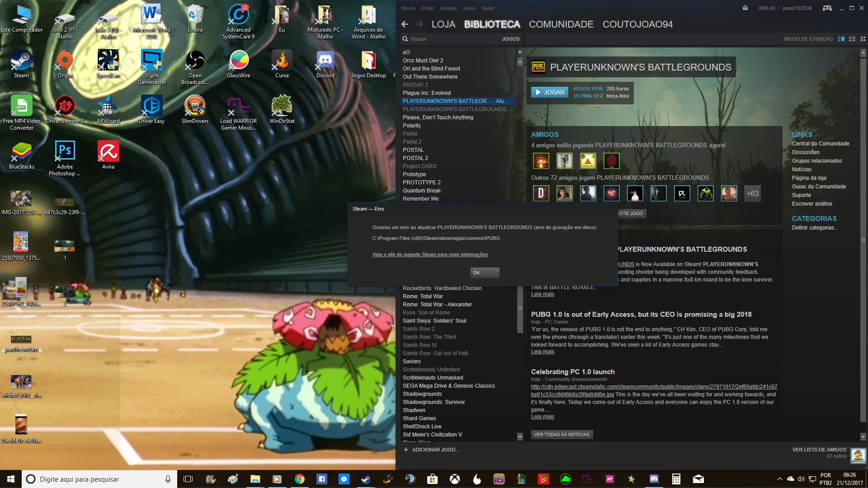This screenshot has width=868, height=488.
Task: Open VER LISTA DE AMIGOS
Action: pos(819,450)
